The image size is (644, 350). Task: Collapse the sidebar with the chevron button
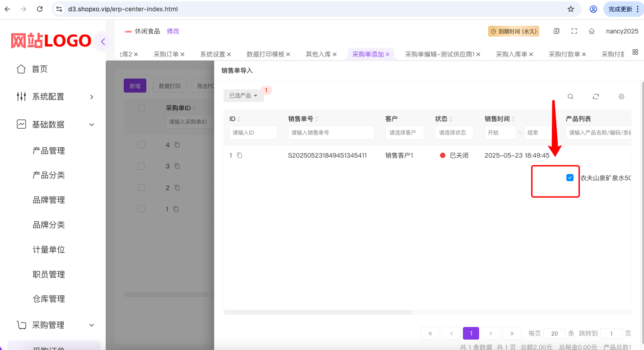pyautogui.click(x=103, y=42)
